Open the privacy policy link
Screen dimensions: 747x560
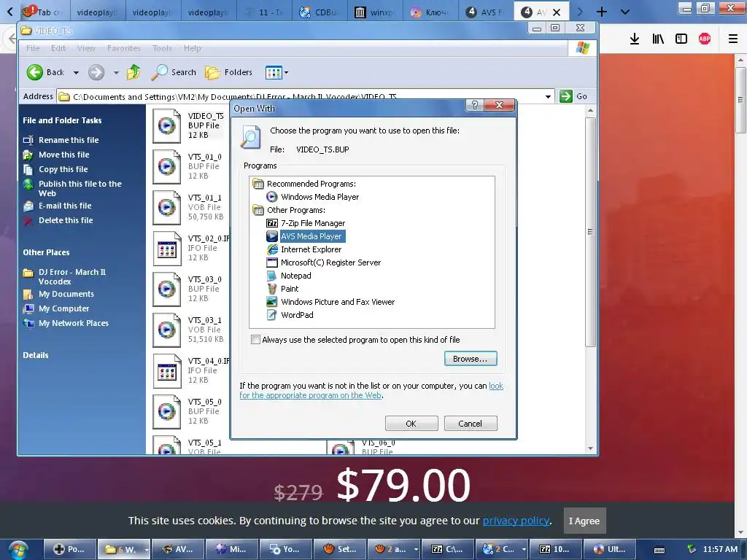coord(516,521)
